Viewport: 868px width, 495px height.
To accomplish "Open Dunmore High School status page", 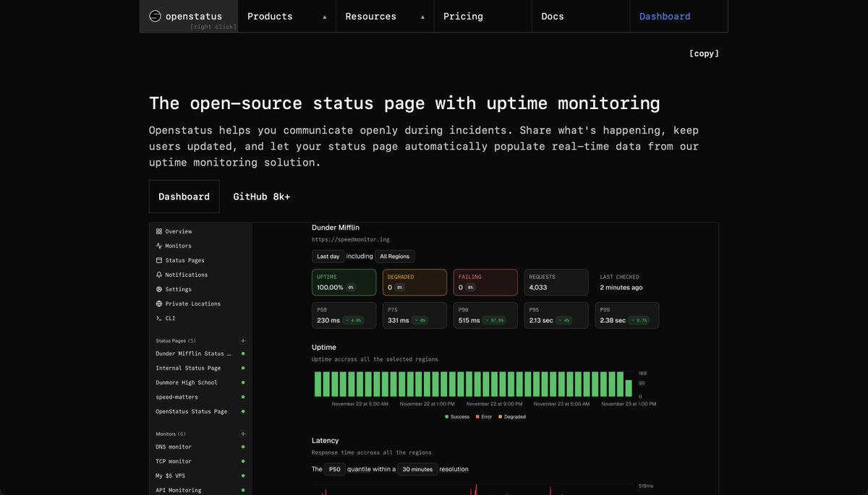I will 200,382.
